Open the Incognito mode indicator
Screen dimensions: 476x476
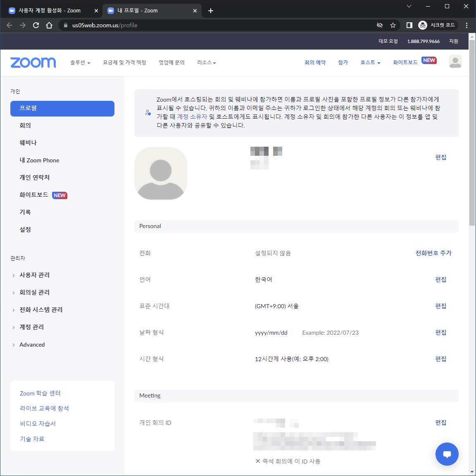[x=438, y=25]
